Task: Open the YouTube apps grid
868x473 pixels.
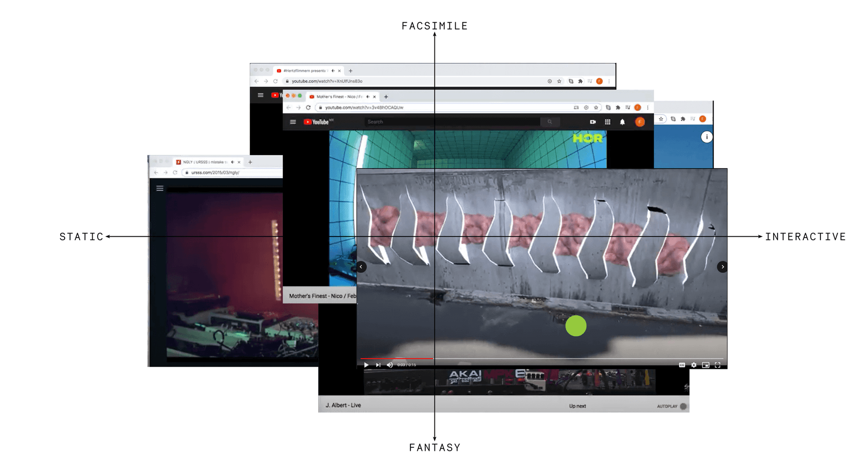Action: pos(608,122)
